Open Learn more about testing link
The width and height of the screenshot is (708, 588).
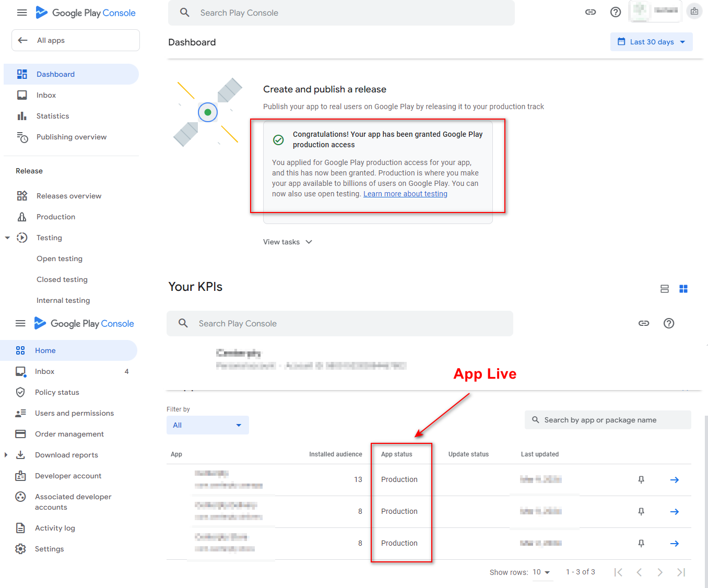pyautogui.click(x=405, y=193)
